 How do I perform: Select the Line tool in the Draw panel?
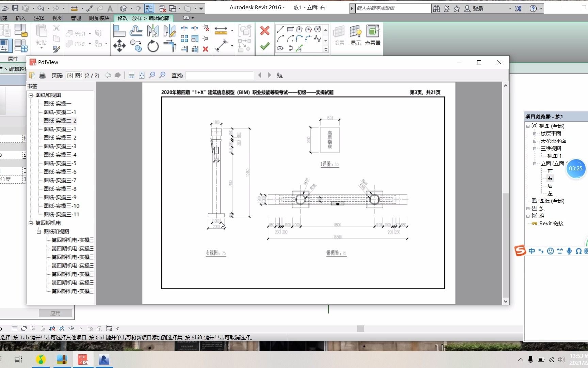[x=280, y=30]
